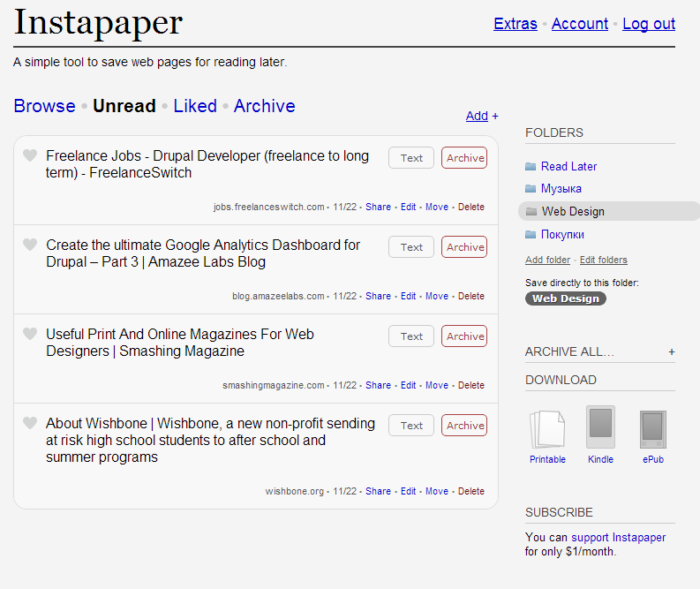The height and width of the screenshot is (589, 700).
Task: Click the ARCHIVE ALL… heading text
Action: pyautogui.click(x=569, y=351)
